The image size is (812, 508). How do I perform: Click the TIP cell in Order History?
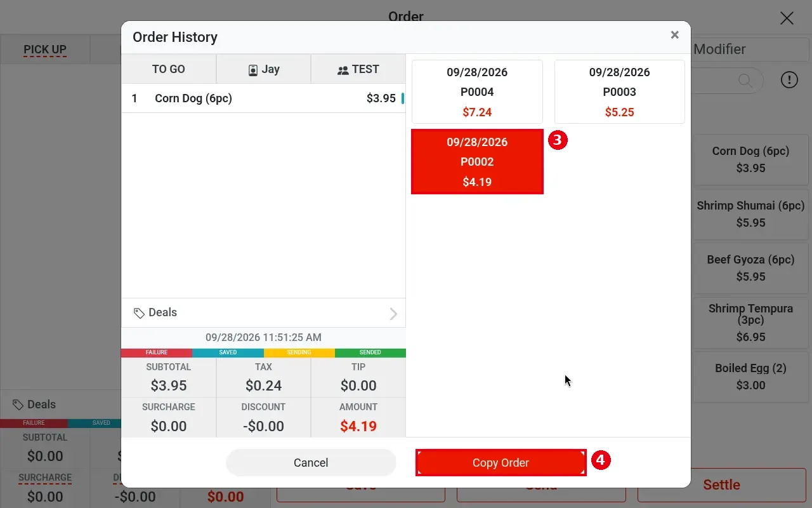coord(358,378)
